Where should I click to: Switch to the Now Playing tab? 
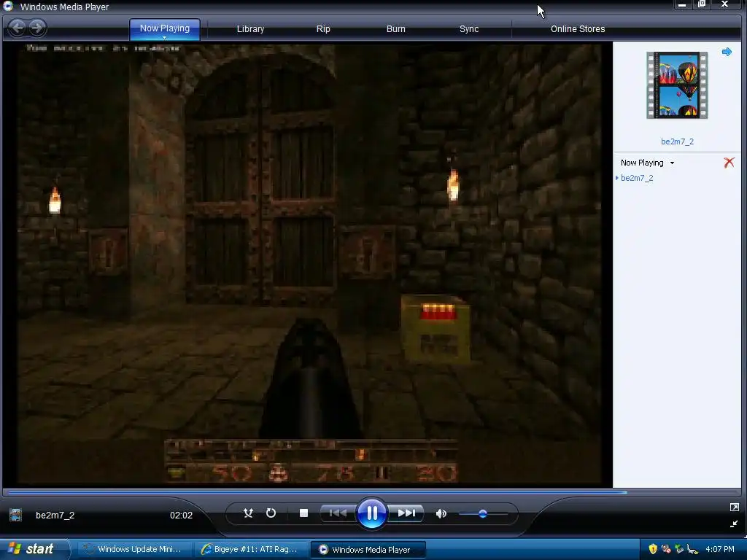point(164,28)
